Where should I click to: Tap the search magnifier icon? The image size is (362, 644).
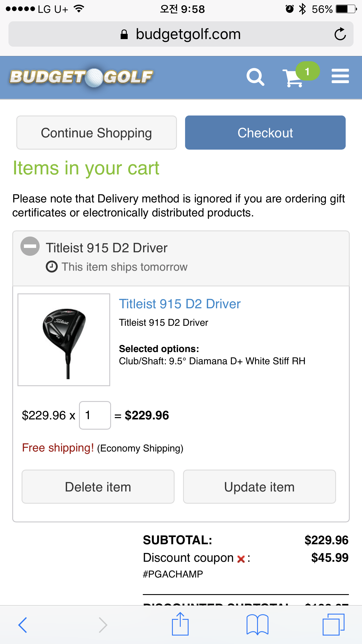(x=255, y=77)
